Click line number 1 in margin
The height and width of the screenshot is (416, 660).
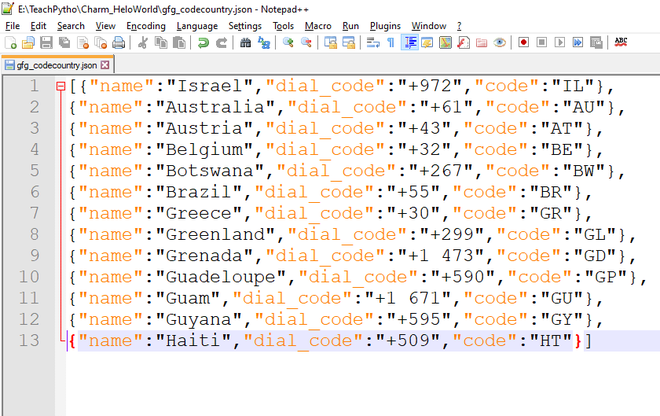coord(35,86)
